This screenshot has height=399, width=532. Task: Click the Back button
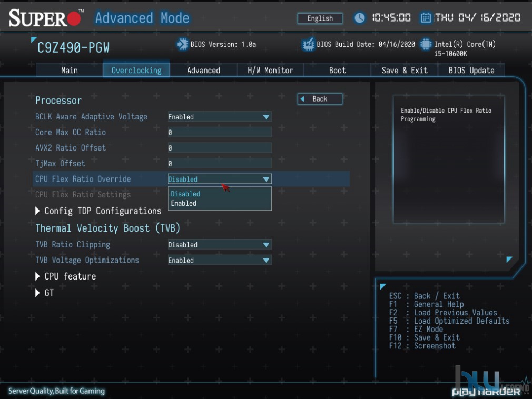[320, 99]
